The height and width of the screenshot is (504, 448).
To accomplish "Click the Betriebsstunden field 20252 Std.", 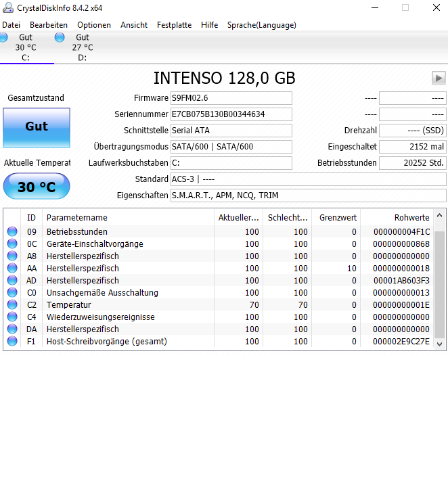I will point(413,163).
